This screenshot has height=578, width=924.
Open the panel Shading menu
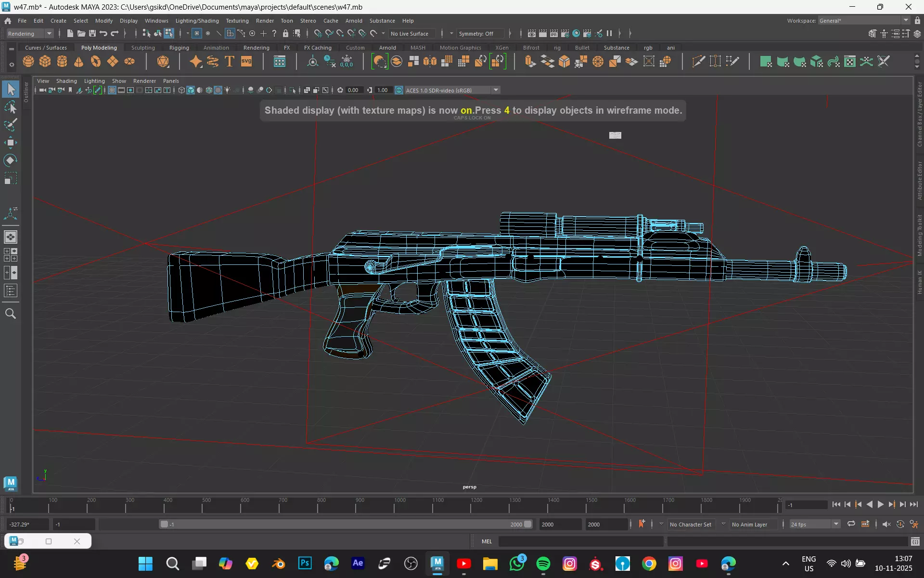66,81
